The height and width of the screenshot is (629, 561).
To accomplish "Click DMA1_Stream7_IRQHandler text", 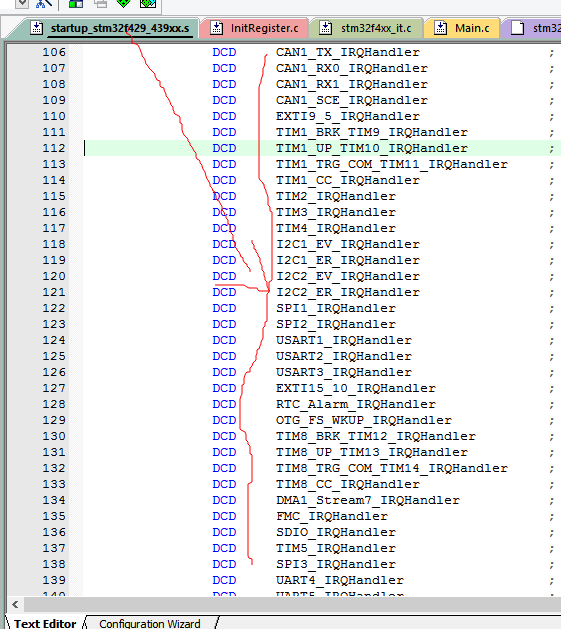I will pyautogui.click(x=368, y=501).
